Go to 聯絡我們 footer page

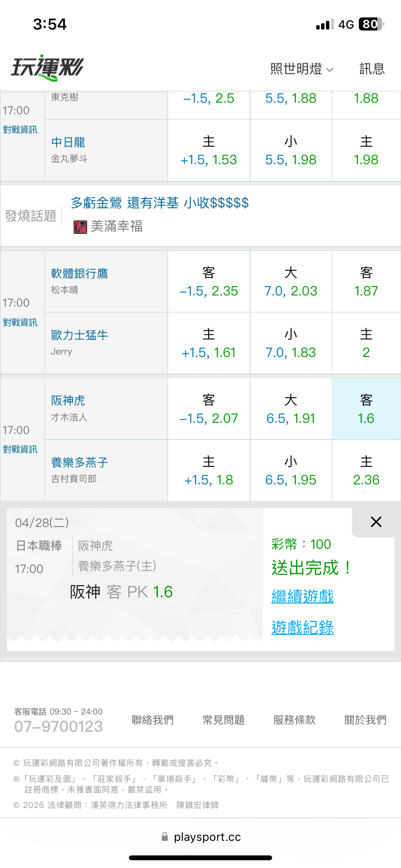(153, 720)
